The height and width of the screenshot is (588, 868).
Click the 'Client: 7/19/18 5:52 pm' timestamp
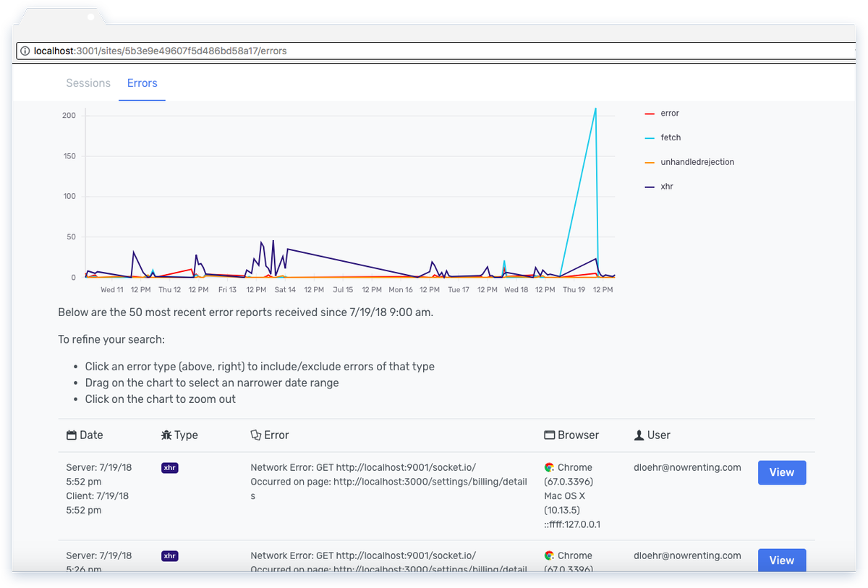(x=98, y=503)
